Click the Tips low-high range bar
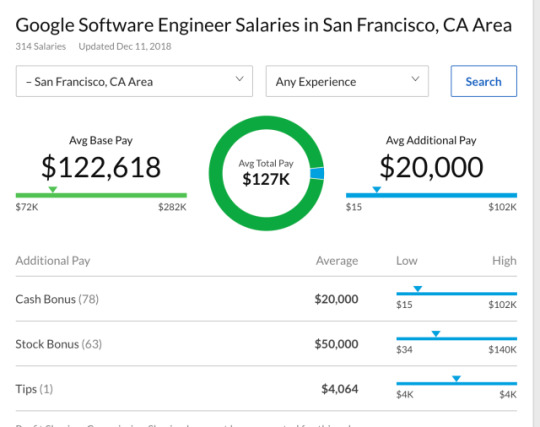 pos(457,383)
